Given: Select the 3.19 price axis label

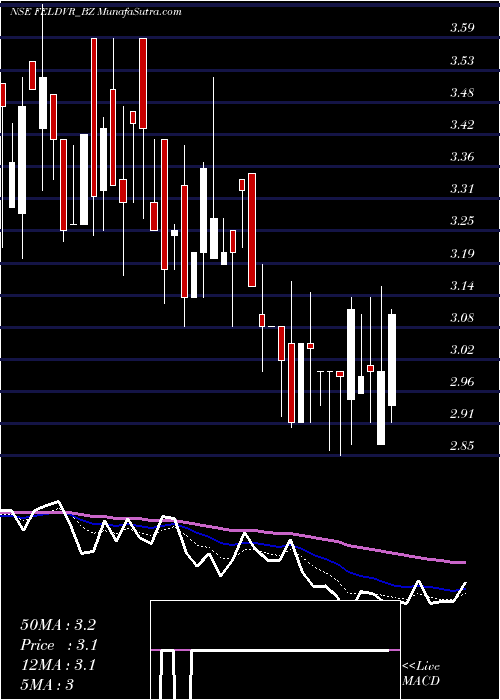Looking at the screenshot, I should point(462,254).
